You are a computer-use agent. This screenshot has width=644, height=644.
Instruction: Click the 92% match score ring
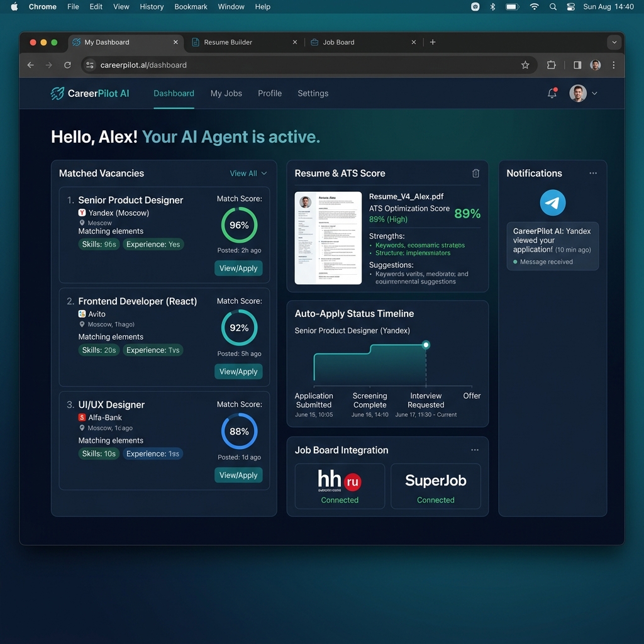coord(239,328)
